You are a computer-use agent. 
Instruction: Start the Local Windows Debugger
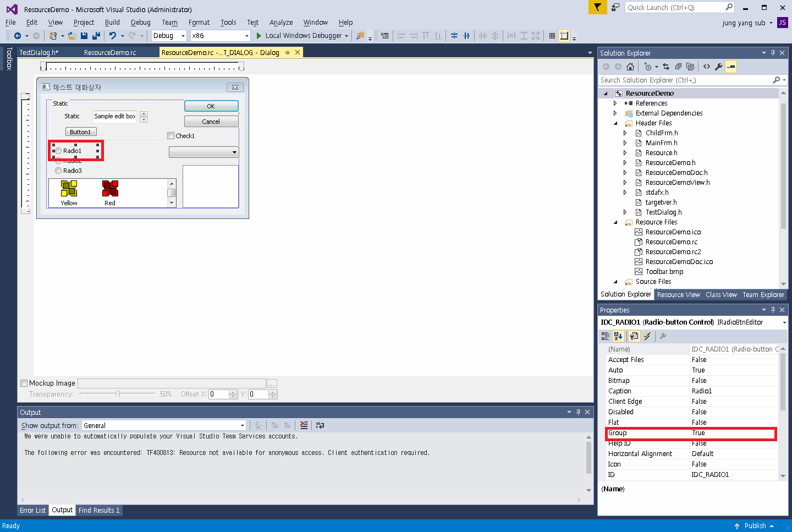(x=302, y=36)
